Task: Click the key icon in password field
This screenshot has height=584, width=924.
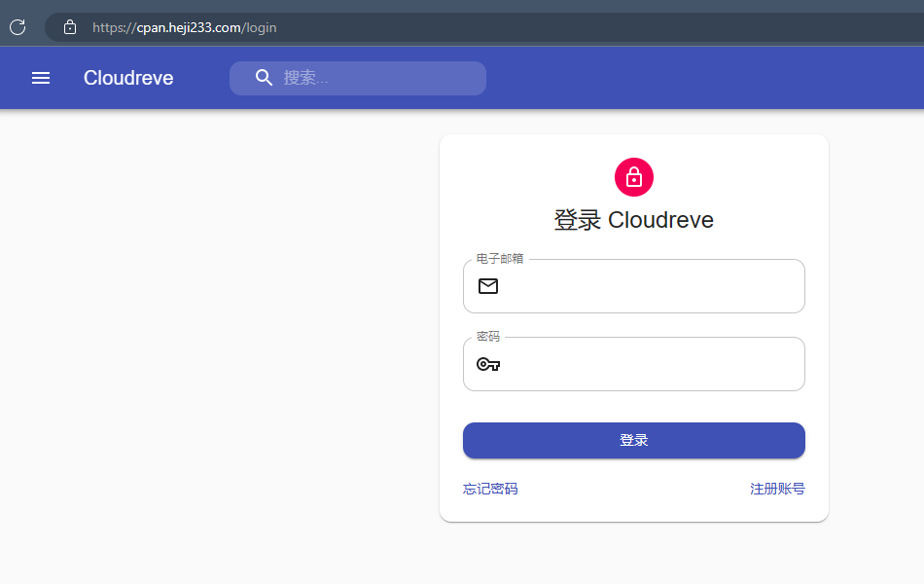Action: (x=488, y=364)
